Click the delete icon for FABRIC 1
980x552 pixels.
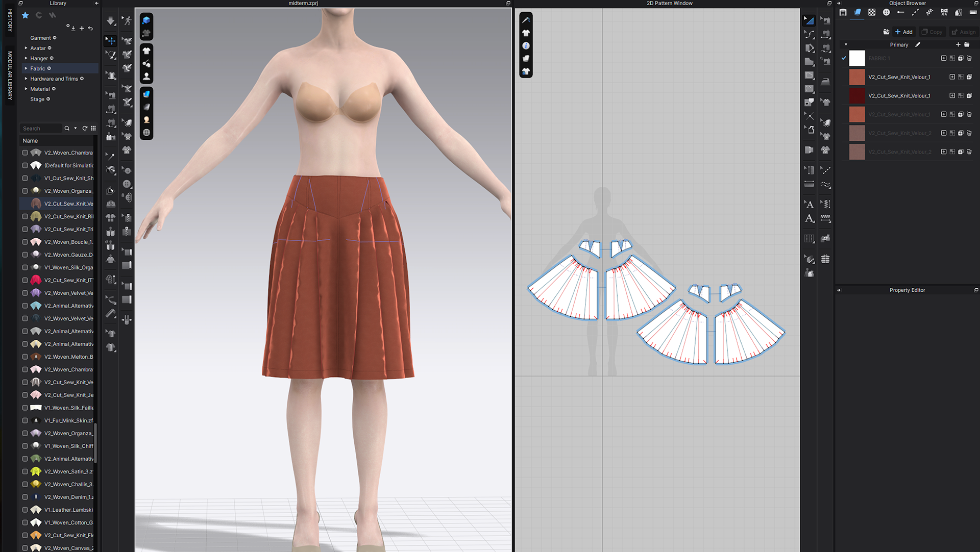pyautogui.click(x=969, y=58)
